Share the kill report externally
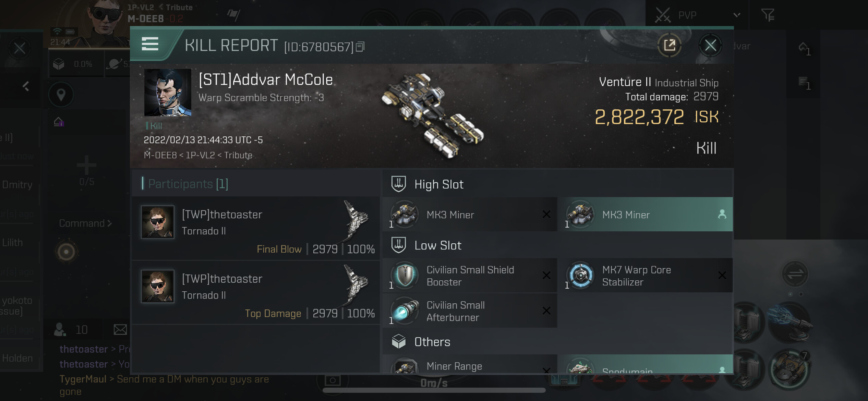The width and height of the screenshot is (868, 401). [x=670, y=45]
